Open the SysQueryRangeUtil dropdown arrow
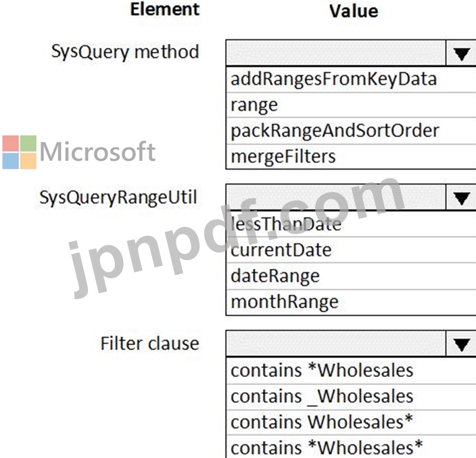Screen dimensions: 476x458 (462, 198)
